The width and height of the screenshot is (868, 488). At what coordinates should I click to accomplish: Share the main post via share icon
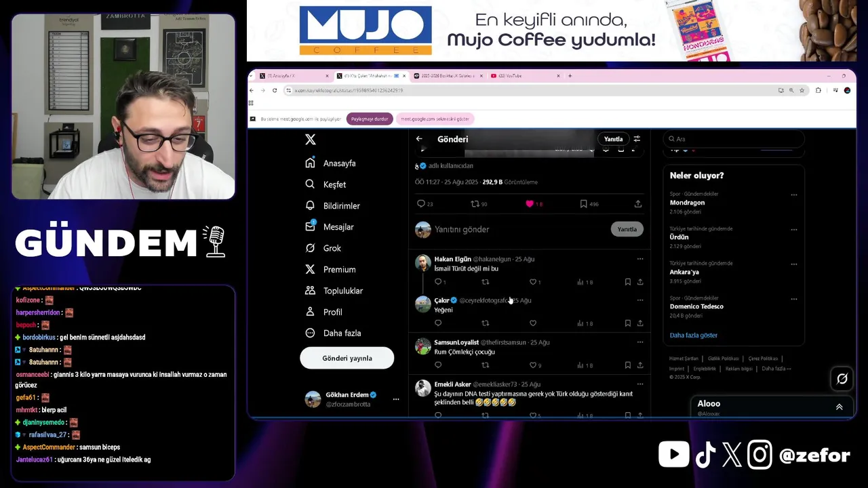(638, 203)
